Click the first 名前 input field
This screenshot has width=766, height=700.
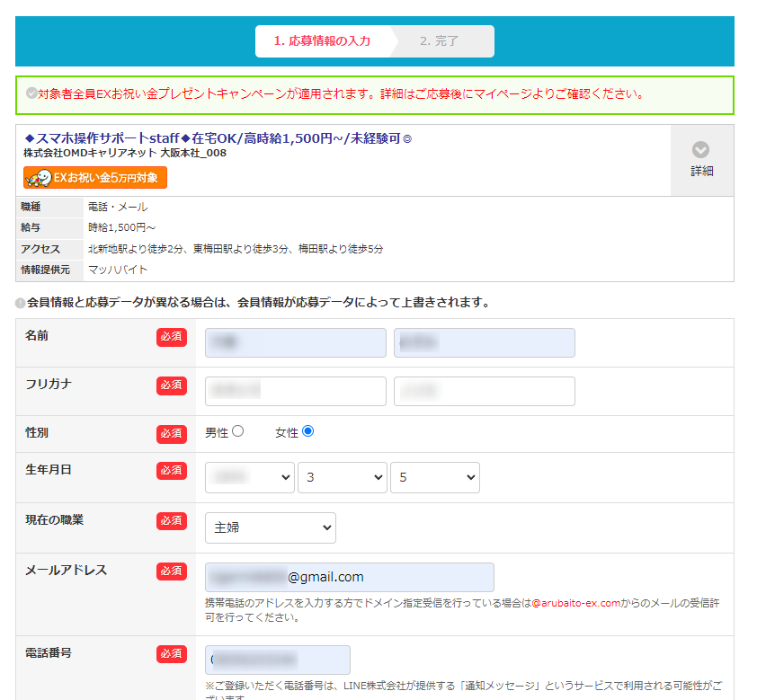click(295, 342)
